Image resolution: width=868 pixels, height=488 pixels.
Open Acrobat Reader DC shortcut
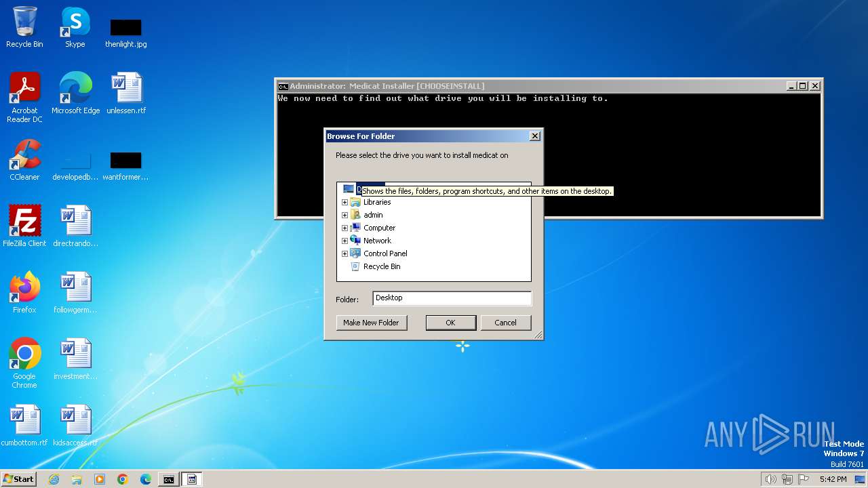point(24,98)
